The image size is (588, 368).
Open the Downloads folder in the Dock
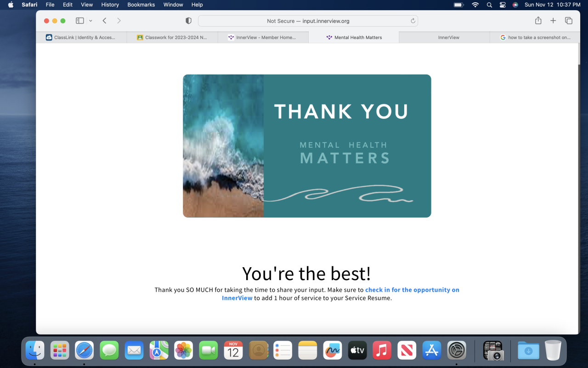[528, 351]
